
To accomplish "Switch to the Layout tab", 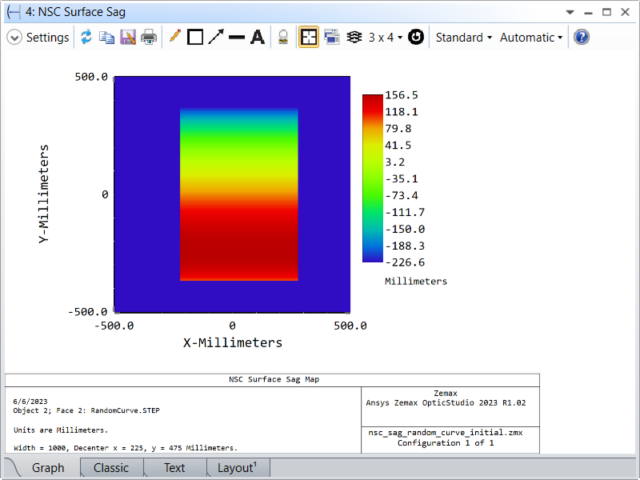I will (237, 468).
